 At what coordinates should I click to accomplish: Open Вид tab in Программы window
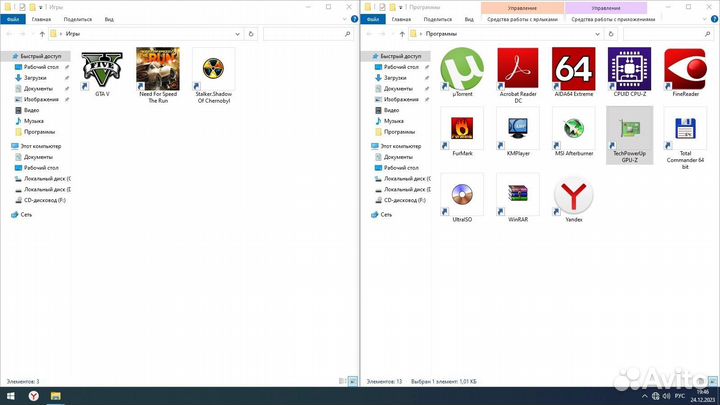pos(469,19)
